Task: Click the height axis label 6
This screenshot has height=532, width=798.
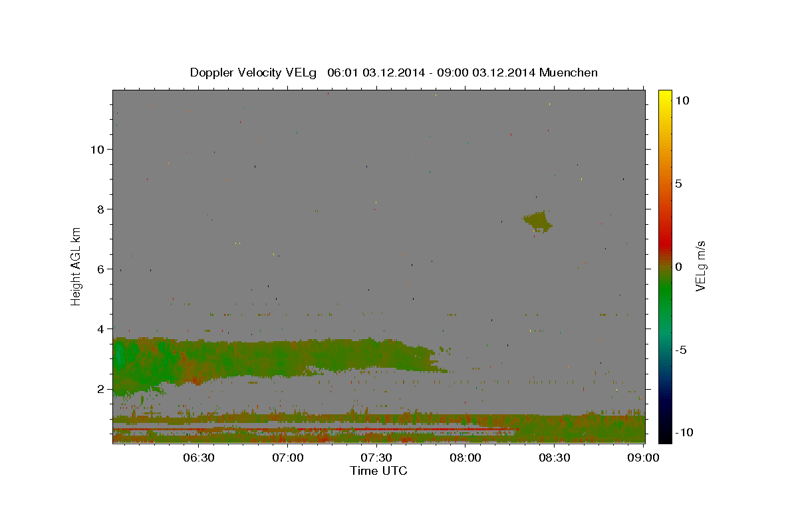Action: tap(101, 269)
